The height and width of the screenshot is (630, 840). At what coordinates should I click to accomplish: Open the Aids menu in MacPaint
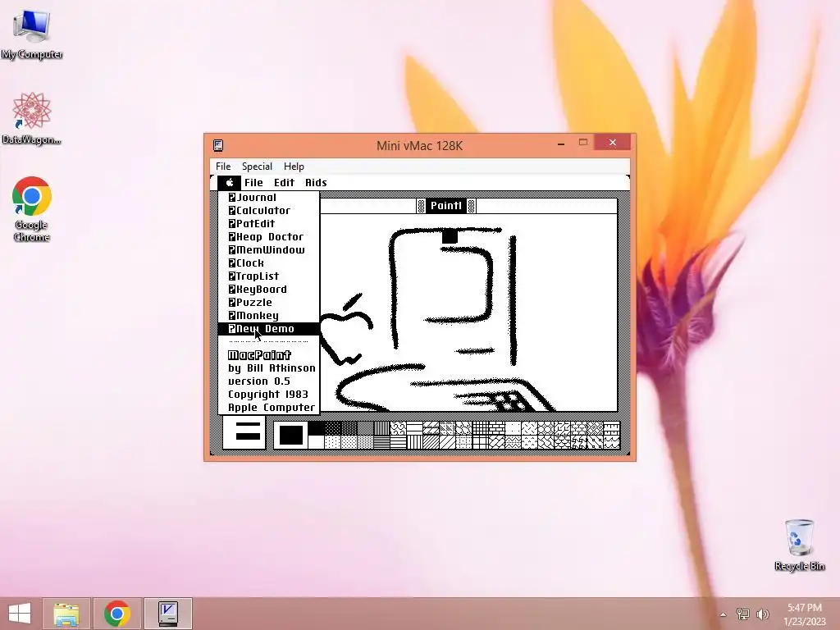[316, 183]
